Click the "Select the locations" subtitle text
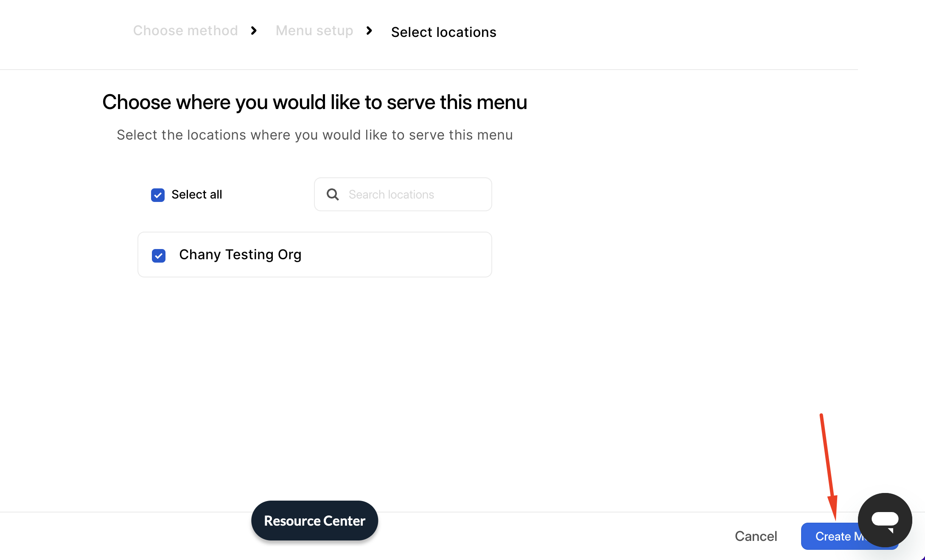Image resolution: width=925 pixels, height=560 pixels. (x=314, y=135)
